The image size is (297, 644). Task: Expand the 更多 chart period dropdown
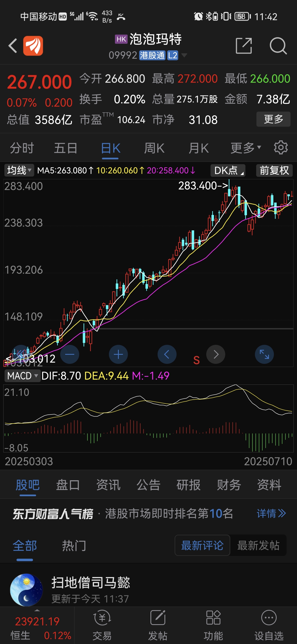[x=246, y=148]
